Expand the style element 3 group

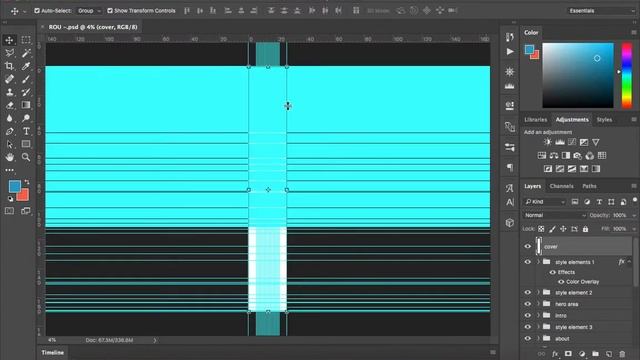[x=538, y=327]
